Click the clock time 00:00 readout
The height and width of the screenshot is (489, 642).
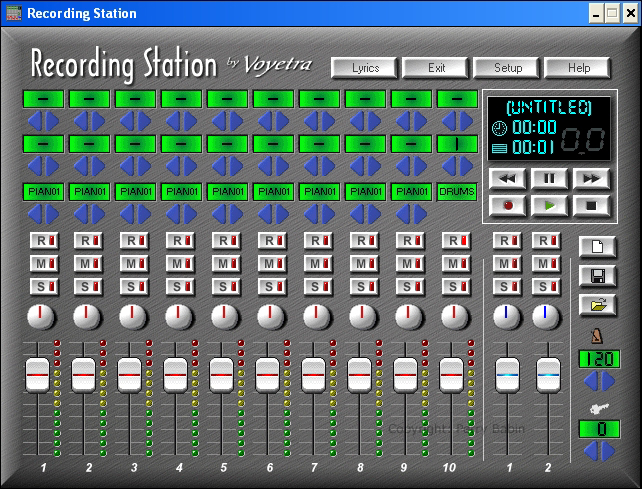click(534, 127)
